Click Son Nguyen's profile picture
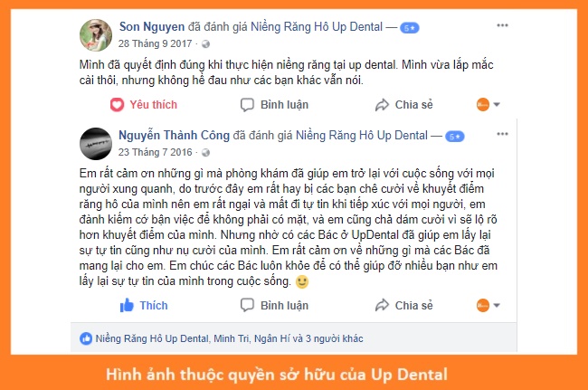Screen dimensions: 588x390 click(96, 35)
